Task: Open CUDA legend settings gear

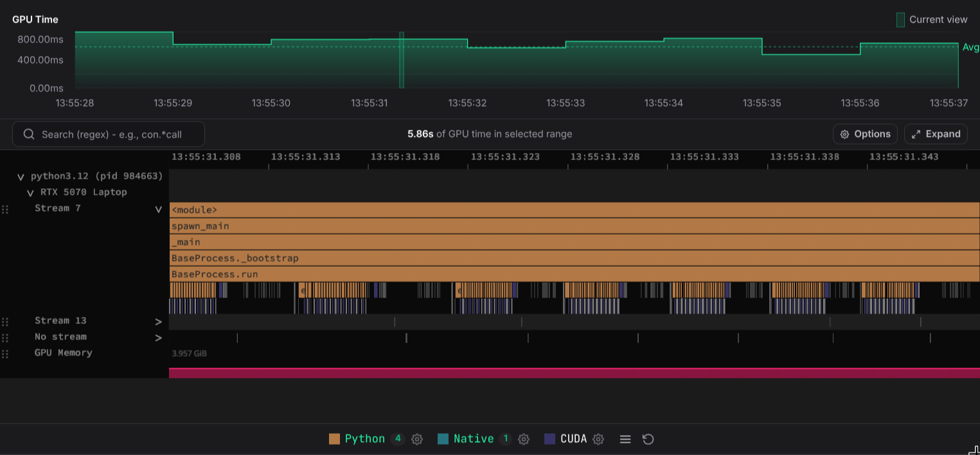Action: 598,439
